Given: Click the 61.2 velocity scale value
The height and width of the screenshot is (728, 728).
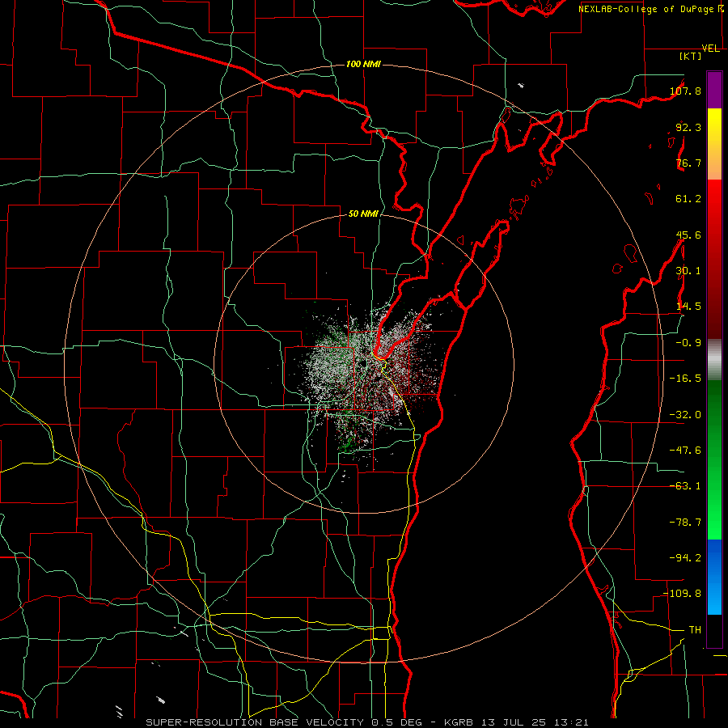Looking at the screenshot, I should 688,199.
